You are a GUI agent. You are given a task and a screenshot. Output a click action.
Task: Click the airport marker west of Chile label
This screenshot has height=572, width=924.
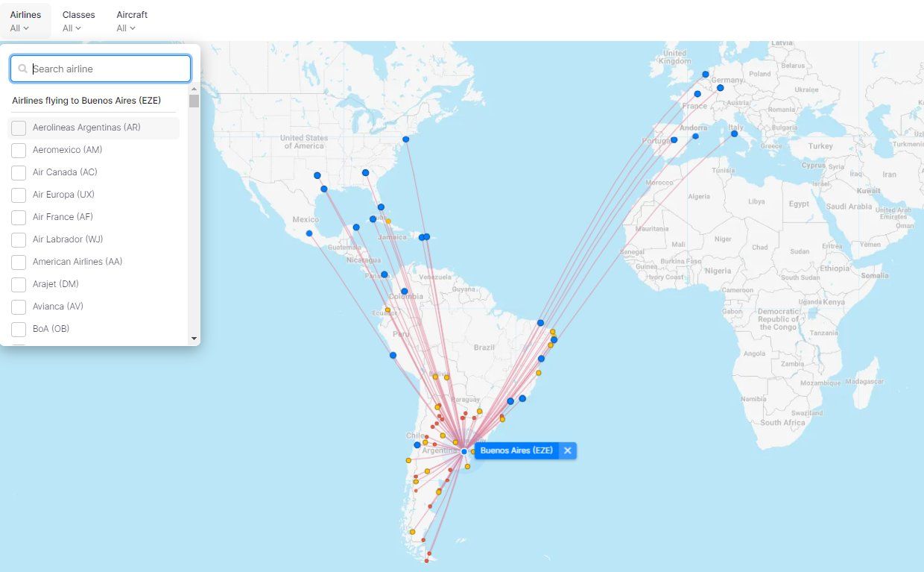pos(417,445)
